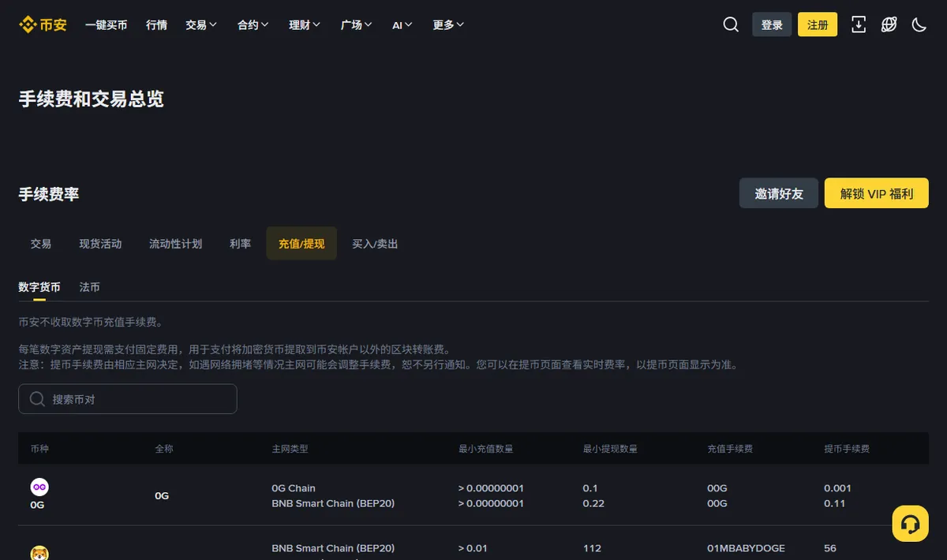Toggle dark mode moon icon
Image resolution: width=947 pixels, height=560 pixels.
pos(919,24)
